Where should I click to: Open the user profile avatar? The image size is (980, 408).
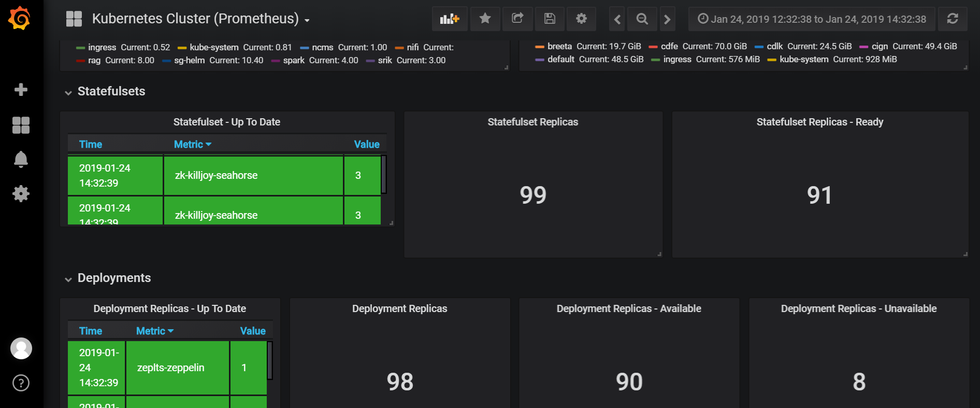click(x=21, y=348)
